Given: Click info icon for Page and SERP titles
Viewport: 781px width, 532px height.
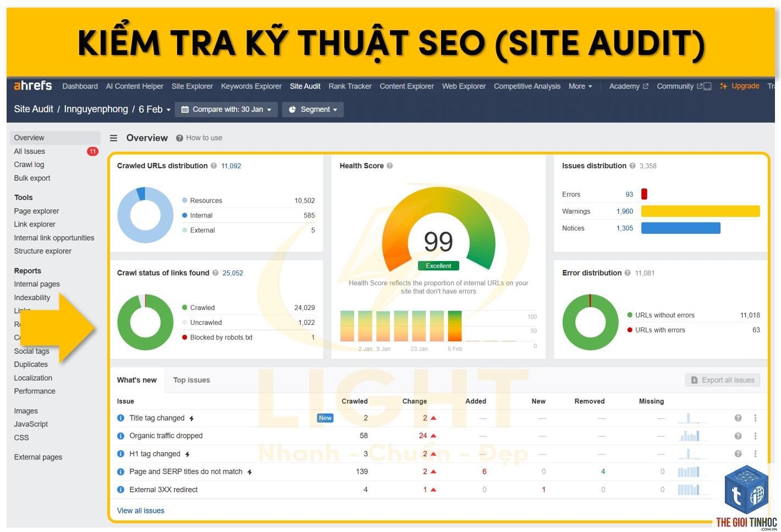Looking at the screenshot, I should coord(121,472).
